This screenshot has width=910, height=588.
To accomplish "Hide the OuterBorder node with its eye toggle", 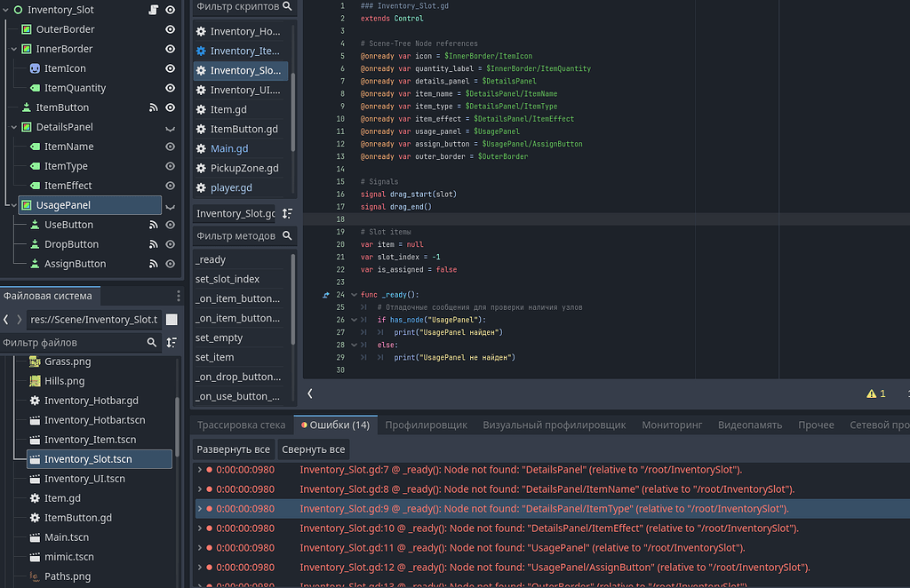I will [x=170, y=29].
